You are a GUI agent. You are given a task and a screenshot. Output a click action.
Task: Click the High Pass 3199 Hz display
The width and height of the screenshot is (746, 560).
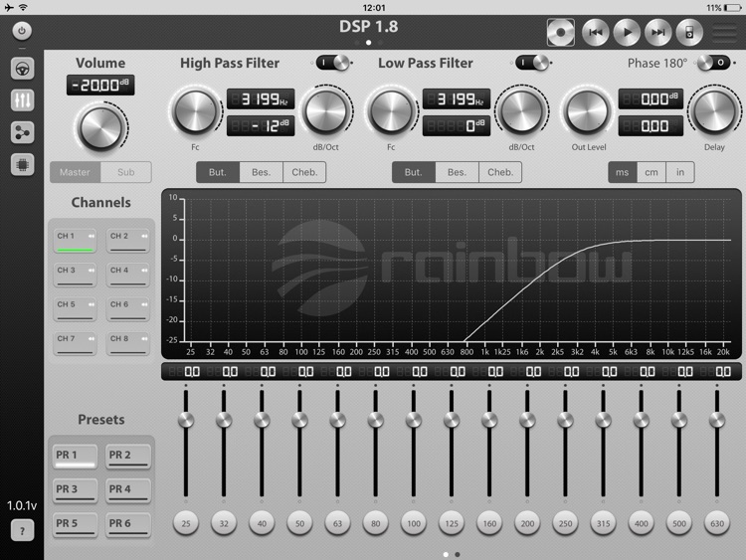click(261, 98)
